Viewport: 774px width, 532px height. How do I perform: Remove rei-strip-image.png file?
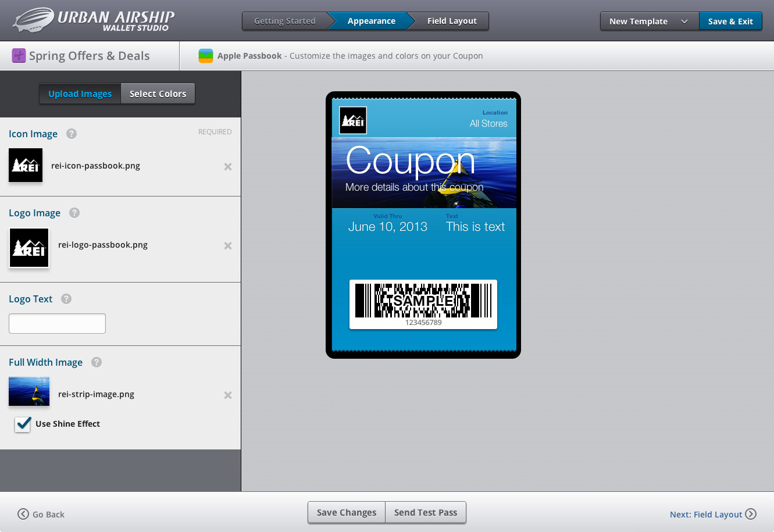[x=228, y=395]
